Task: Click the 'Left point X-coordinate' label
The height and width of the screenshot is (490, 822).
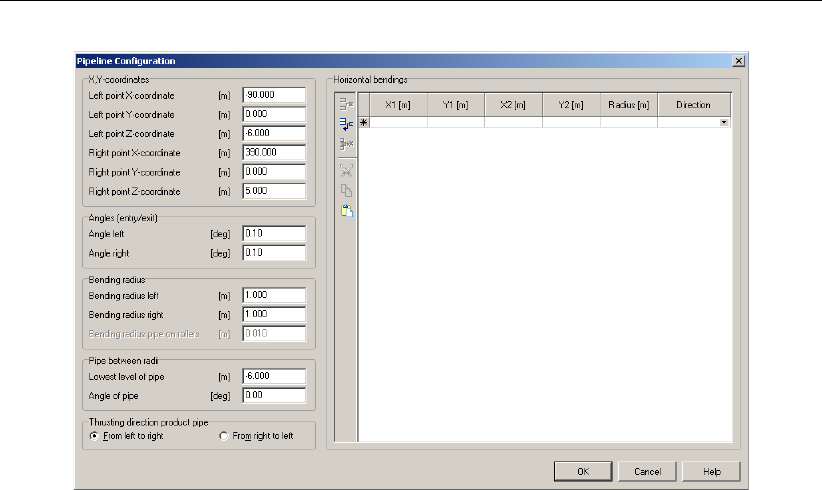Action: [x=131, y=96]
